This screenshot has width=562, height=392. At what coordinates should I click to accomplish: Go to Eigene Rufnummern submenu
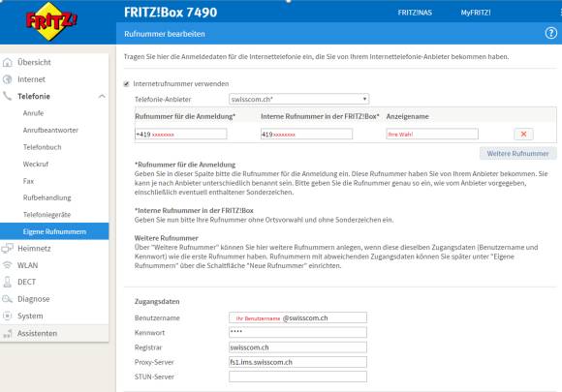coord(54,231)
